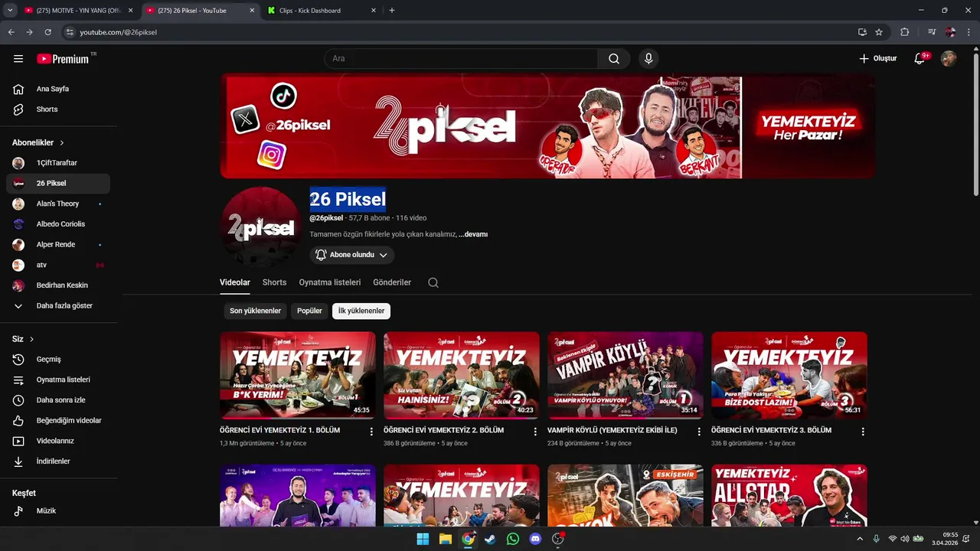Open Geçmiş history page

click(58, 360)
